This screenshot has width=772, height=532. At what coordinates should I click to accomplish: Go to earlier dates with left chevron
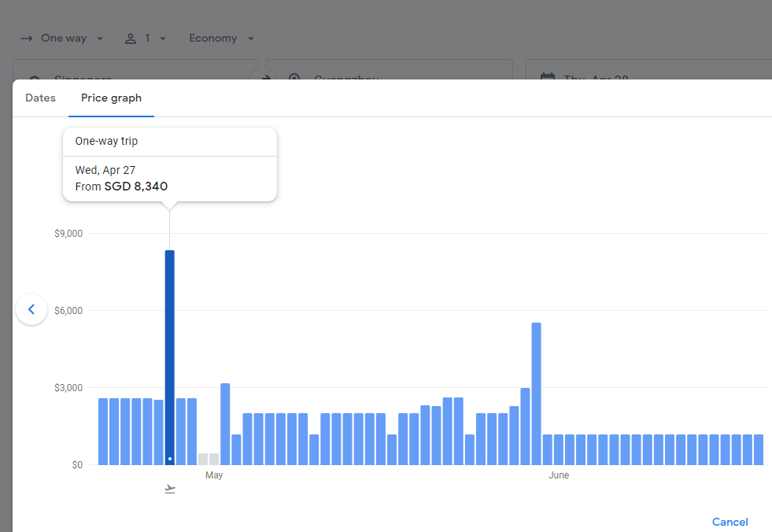(x=31, y=310)
